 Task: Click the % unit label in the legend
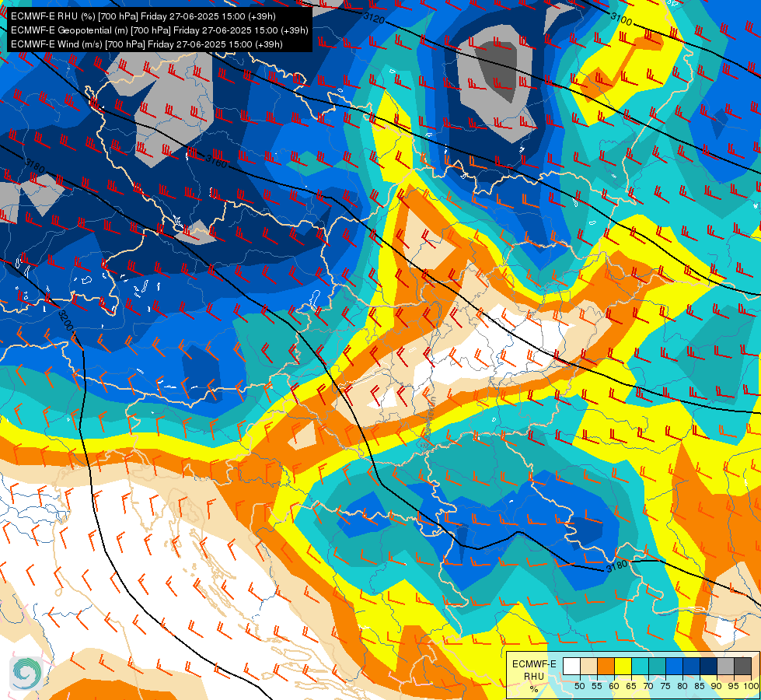tap(534, 689)
